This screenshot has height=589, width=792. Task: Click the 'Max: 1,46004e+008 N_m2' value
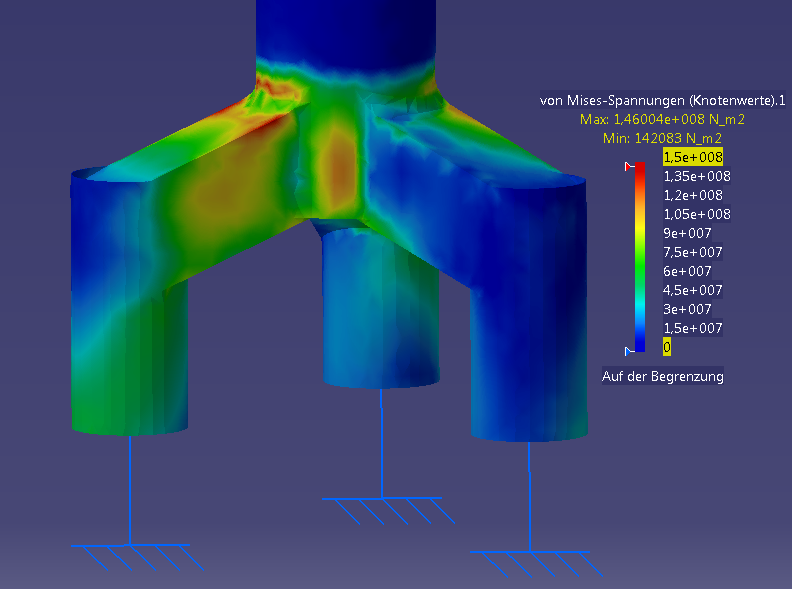click(x=662, y=119)
